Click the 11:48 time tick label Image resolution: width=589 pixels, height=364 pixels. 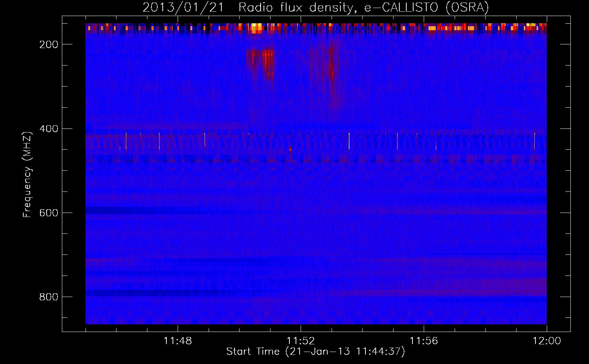click(x=178, y=341)
